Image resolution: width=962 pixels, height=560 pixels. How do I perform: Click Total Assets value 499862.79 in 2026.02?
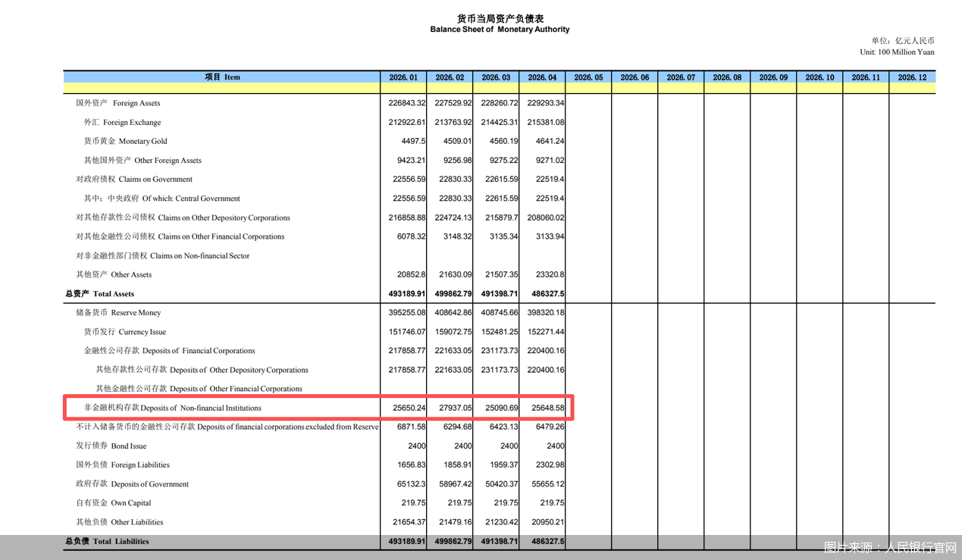tap(453, 294)
